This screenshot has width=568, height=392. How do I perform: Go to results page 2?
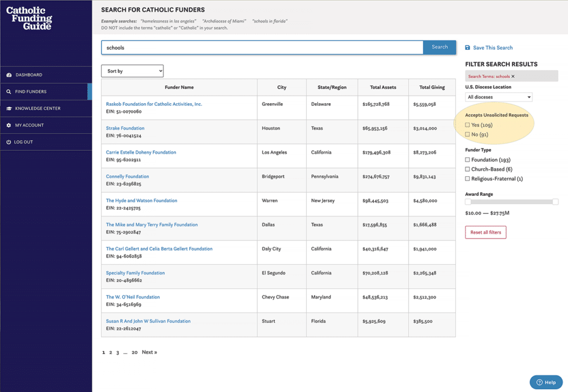click(x=110, y=353)
